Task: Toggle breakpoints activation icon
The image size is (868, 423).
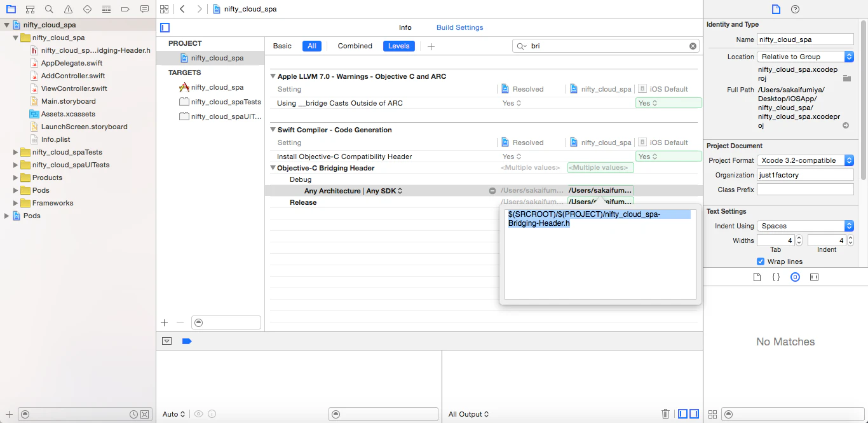Action: pos(187,341)
